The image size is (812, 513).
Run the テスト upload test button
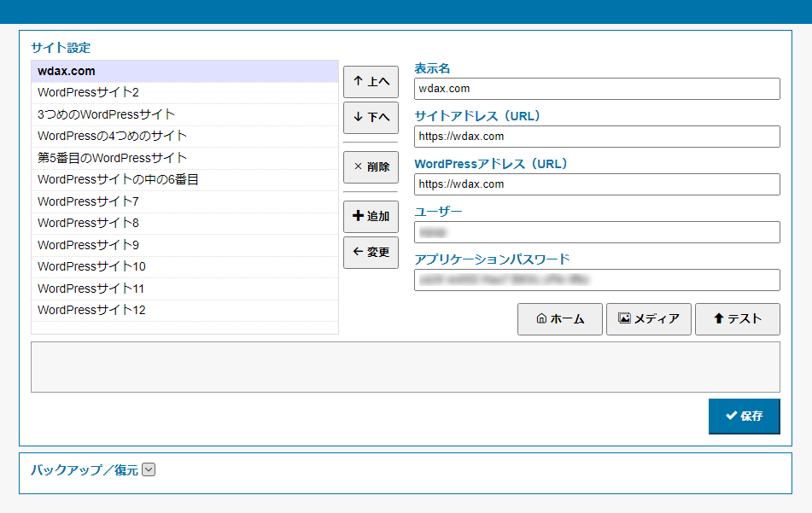pyautogui.click(x=737, y=319)
